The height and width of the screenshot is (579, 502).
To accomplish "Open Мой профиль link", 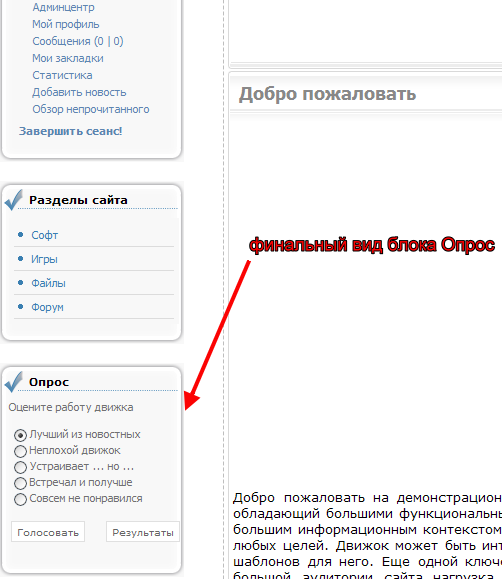I will (66, 24).
